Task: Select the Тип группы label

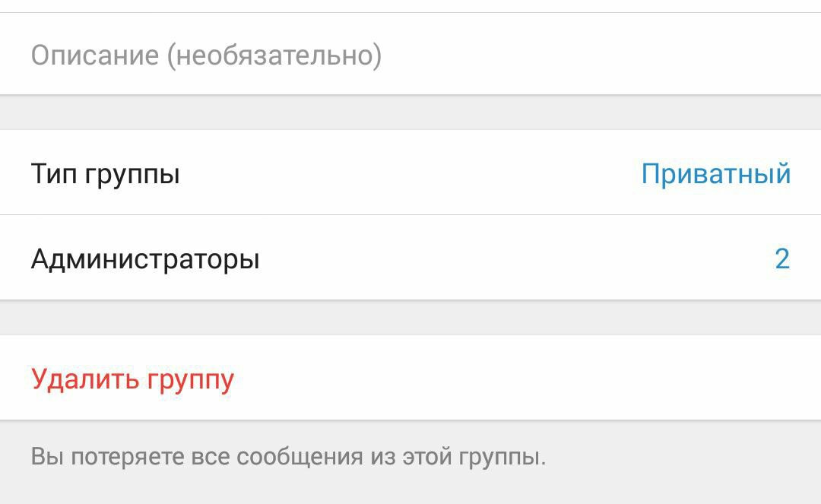Action: 105,174
